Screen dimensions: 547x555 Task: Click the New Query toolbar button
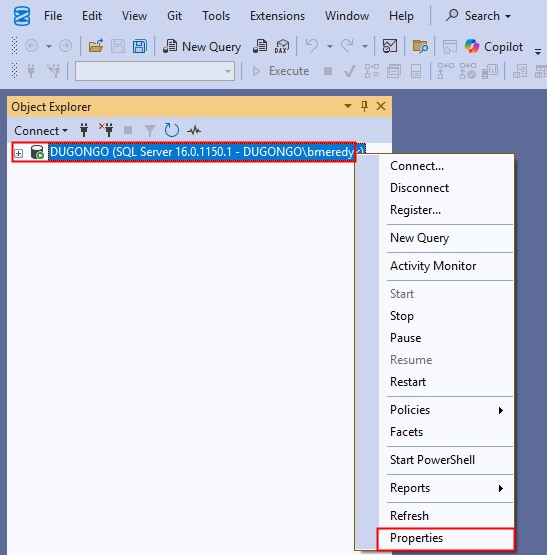[x=202, y=46]
